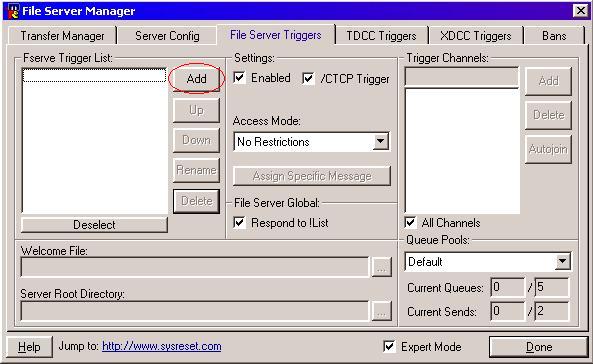Open the Access Mode dropdown
593x364 pixels.
click(380, 142)
